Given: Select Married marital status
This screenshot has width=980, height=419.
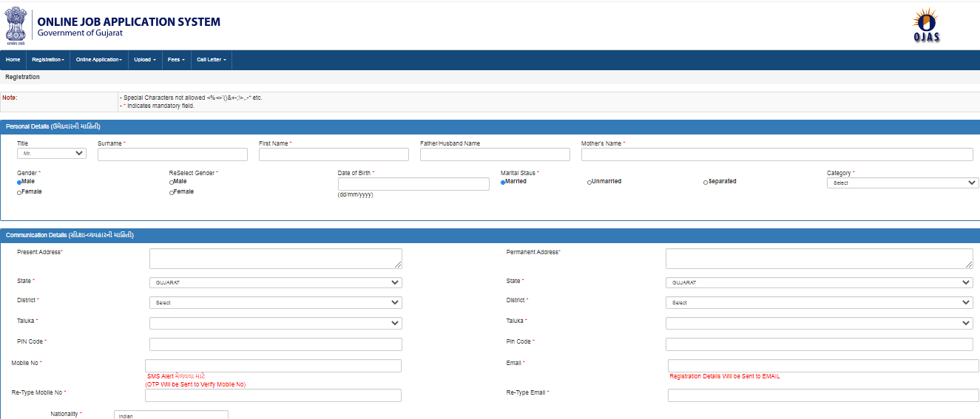Looking at the screenshot, I should coord(503,182).
